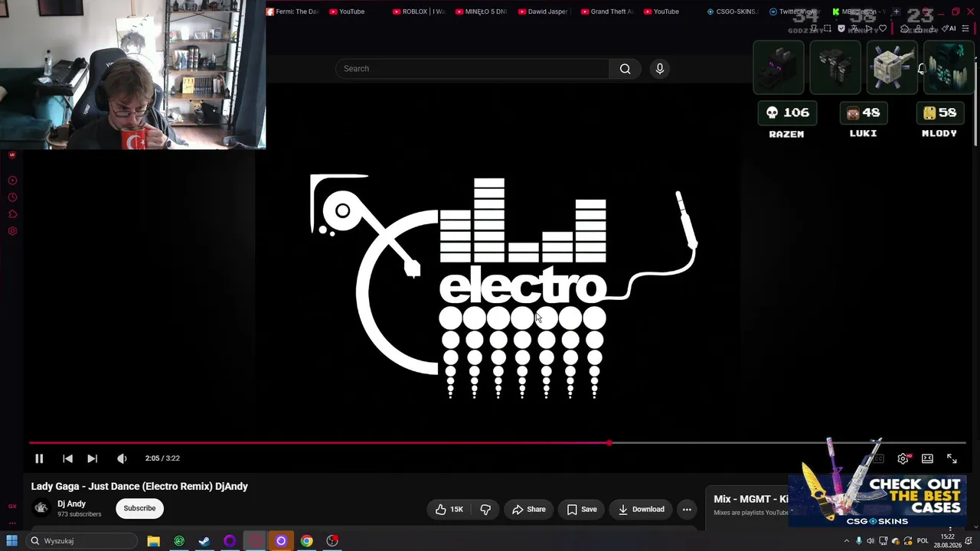Open the clock and date flyout

coord(948,541)
